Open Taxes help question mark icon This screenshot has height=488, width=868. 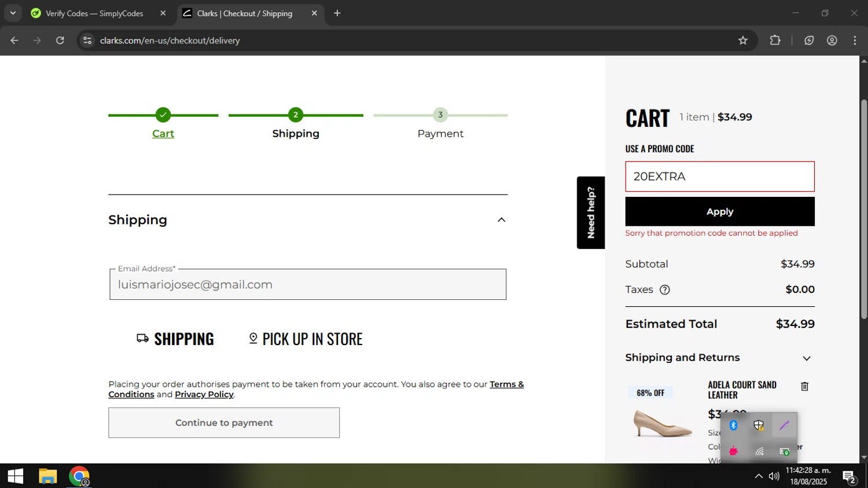point(665,289)
